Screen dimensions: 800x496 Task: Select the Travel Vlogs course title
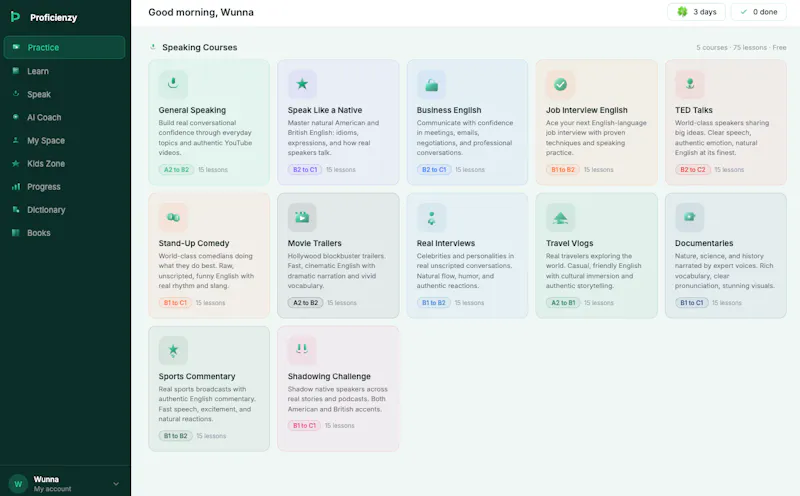point(569,243)
